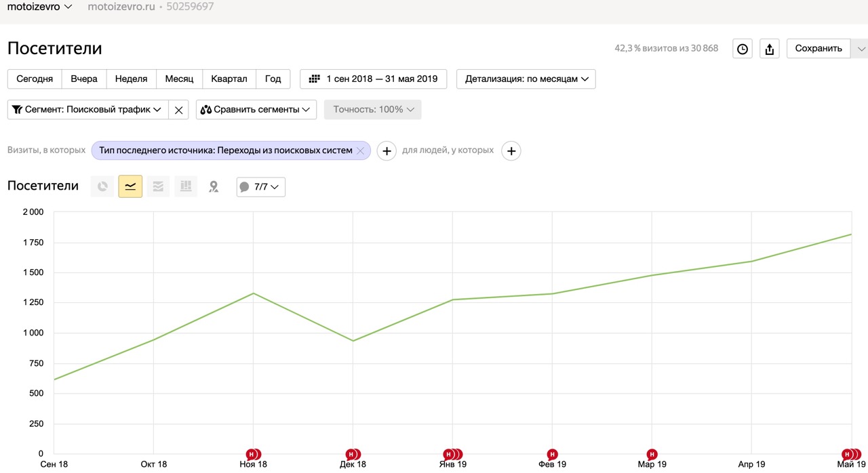Click the 2 000 y-axis value
This screenshot has height=473, width=868.
point(32,212)
